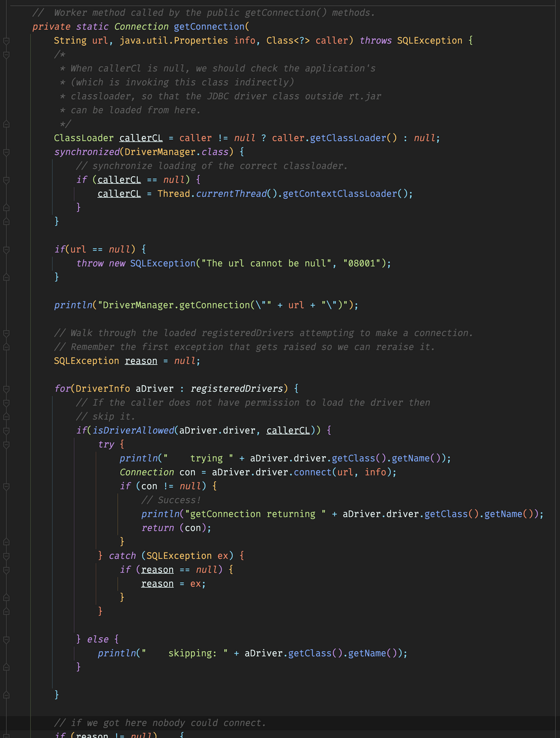The height and width of the screenshot is (738, 560).
Task: Click 'java.util.Properties' parameter type
Action: tap(174, 41)
